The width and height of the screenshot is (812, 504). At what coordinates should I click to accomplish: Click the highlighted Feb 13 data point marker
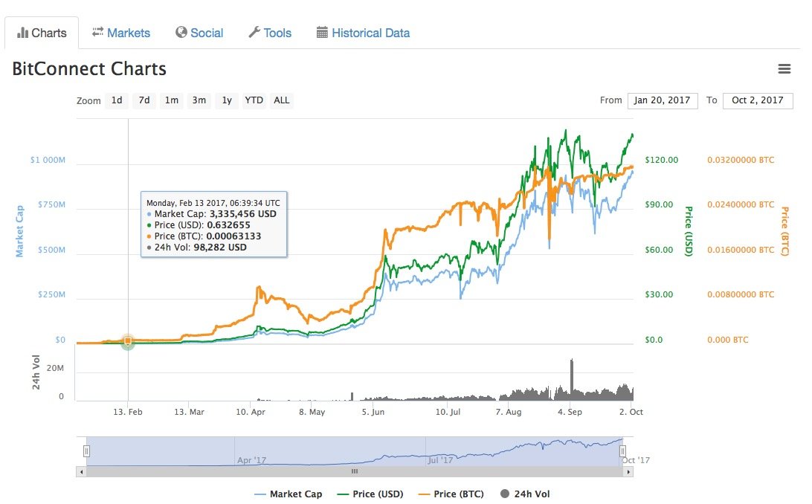tap(128, 341)
